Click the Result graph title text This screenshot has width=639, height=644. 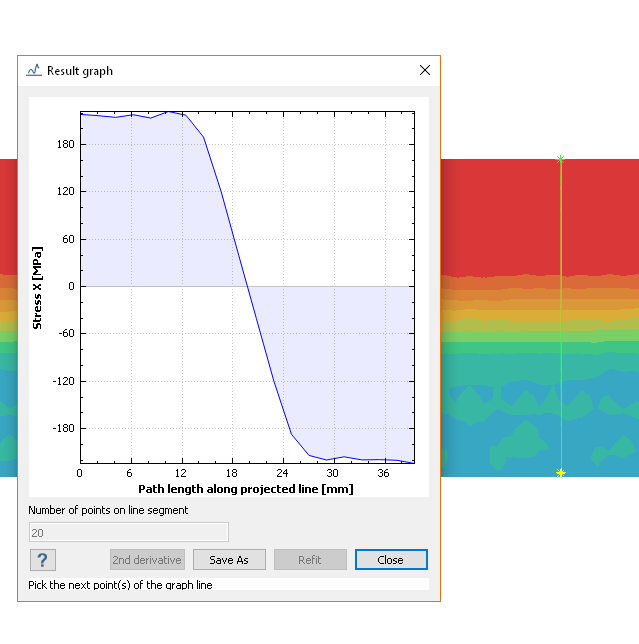pyautogui.click(x=80, y=71)
